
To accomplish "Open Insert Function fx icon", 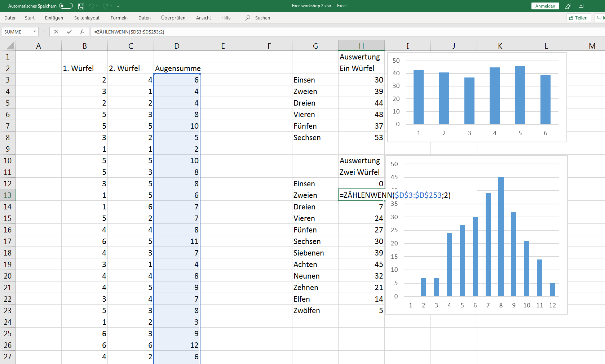I will 82,32.
